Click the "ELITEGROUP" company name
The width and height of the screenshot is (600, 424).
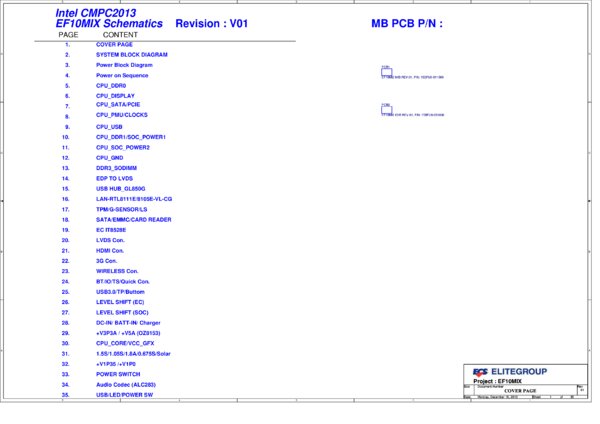pyautogui.click(x=519, y=372)
